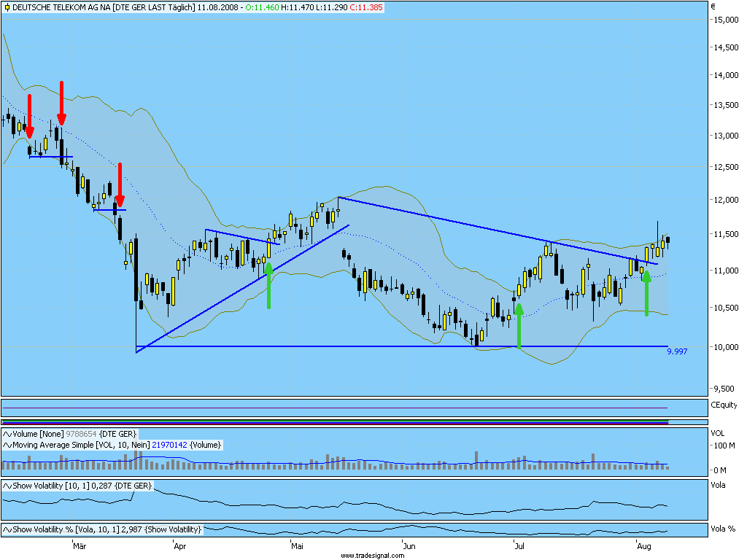
Task: Click the low value L:11.290
Action: pos(331,7)
